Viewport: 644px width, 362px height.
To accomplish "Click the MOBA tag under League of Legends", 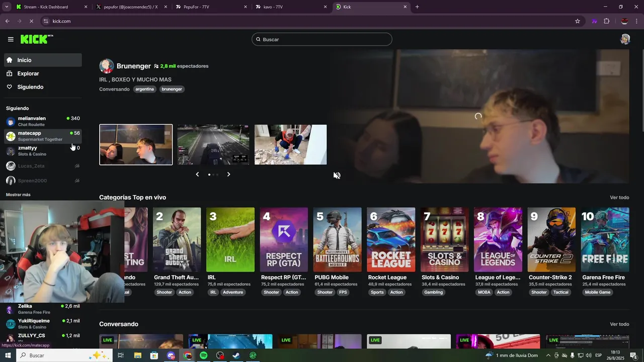I will 484,292.
